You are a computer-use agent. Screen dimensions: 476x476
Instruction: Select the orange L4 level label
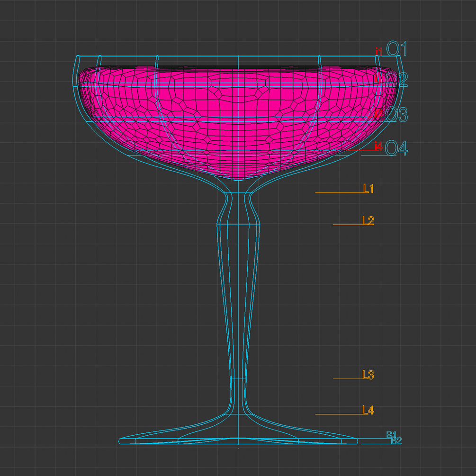368,410
